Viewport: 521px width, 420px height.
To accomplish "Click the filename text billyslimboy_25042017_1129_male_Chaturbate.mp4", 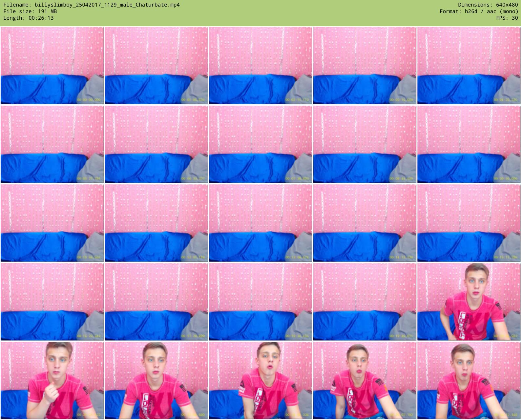I will 107,5.
